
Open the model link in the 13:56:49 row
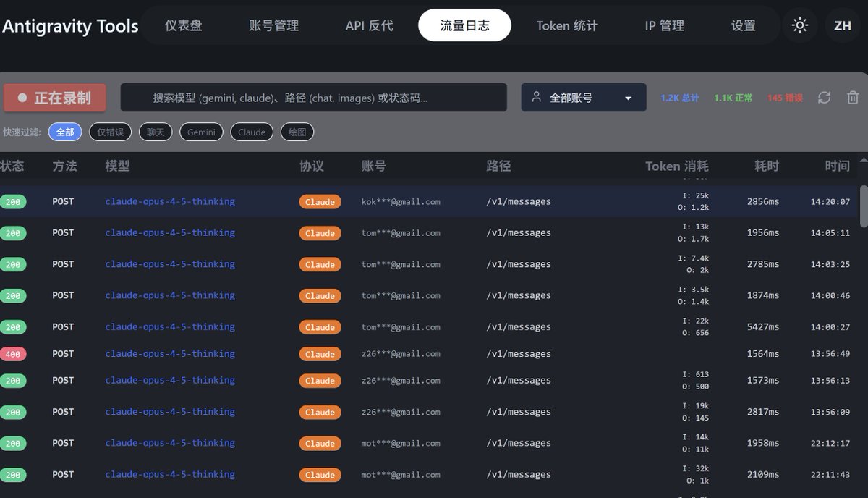(170, 354)
